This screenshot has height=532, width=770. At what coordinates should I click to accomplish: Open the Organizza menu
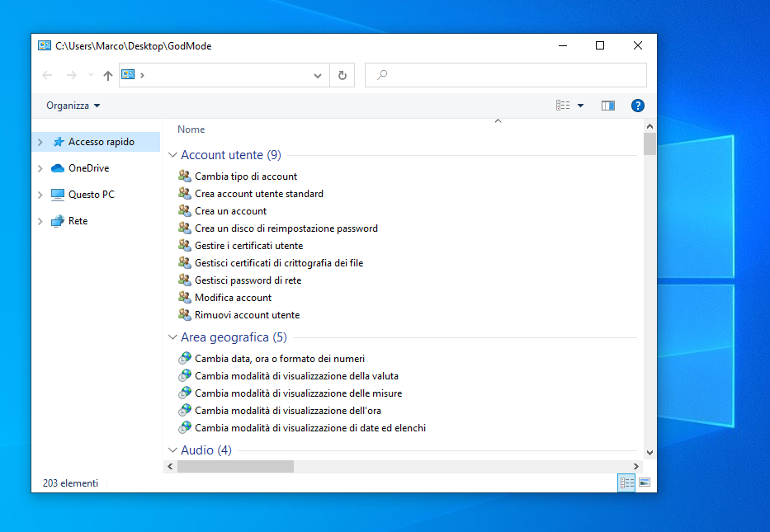[73, 106]
